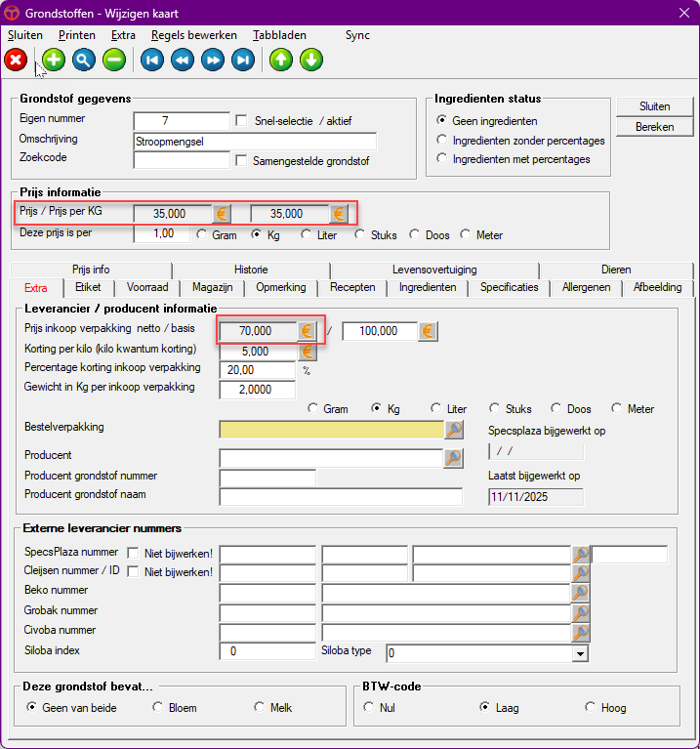Enable Snel-selectie / aktief checkbox
This screenshot has width=700, height=749.
(241, 120)
